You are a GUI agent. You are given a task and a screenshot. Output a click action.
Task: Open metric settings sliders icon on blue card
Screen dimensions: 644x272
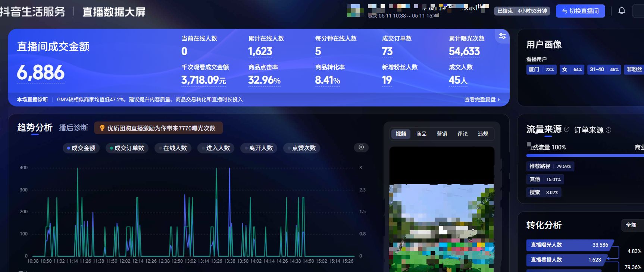[x=502, y=36]
